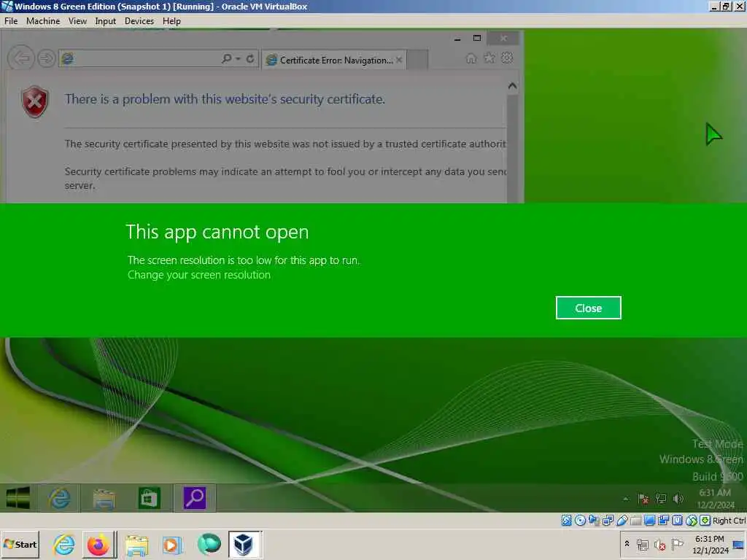
Task: Open the VirtualBox View menu
Action: pyautogui.click(x=77, y=21)
